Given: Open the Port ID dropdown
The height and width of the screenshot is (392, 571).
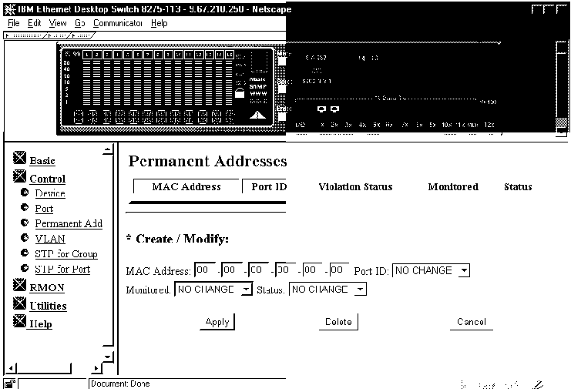Looking at the screenshot, I should pyautogui.click(x=463, y=271).
